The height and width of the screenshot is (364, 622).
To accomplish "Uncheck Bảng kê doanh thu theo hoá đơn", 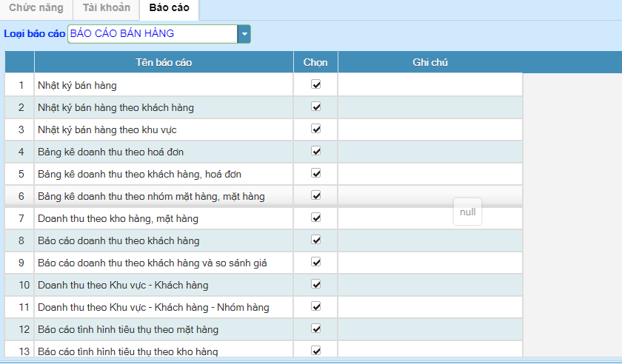I will pos(316,151).
